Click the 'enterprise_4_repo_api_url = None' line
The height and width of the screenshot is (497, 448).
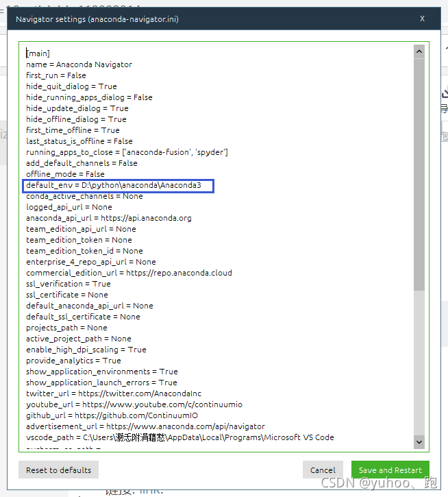click(x=91, y=262)
